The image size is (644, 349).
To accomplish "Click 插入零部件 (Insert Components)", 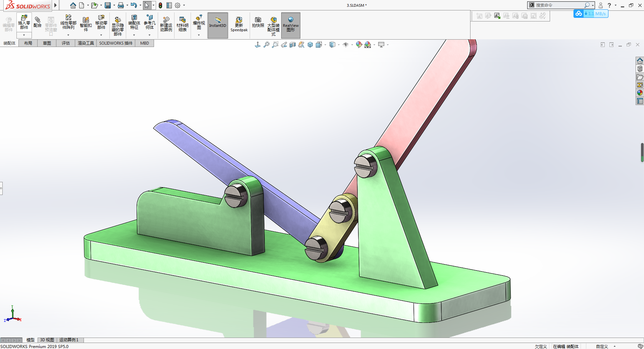I will point(24,22).
